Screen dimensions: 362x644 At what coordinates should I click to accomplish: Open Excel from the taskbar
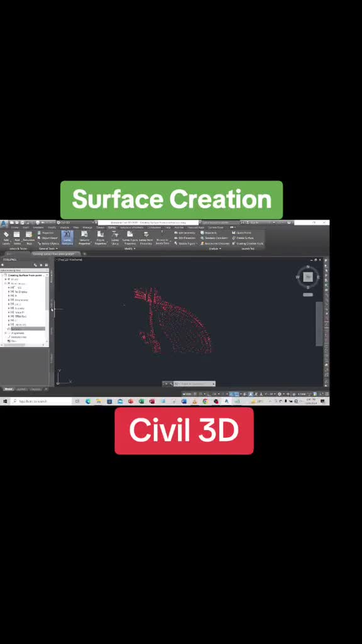point(141,401)
